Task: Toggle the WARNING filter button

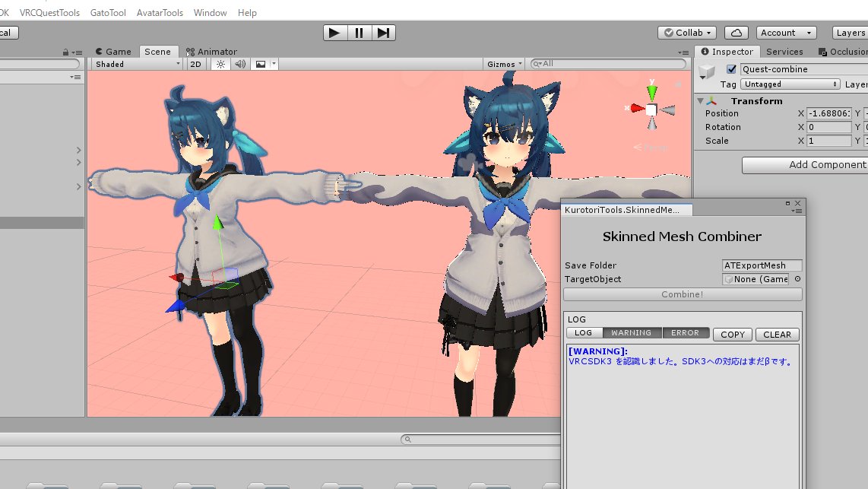Action: (x=631, y=333)
